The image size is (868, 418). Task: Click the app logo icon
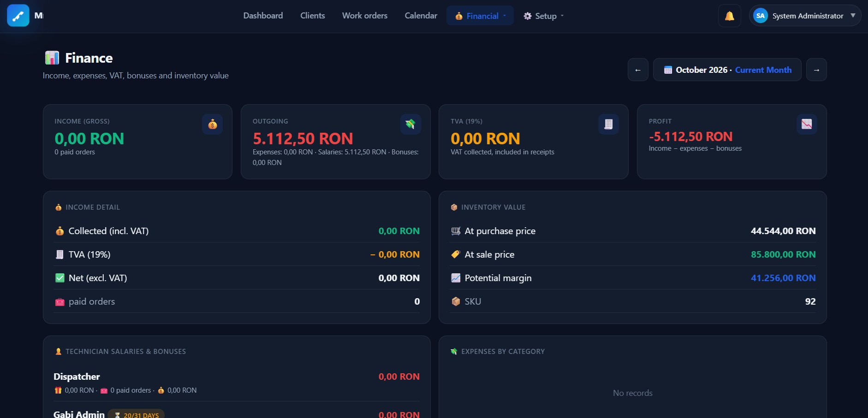click(x=18, y=16)
